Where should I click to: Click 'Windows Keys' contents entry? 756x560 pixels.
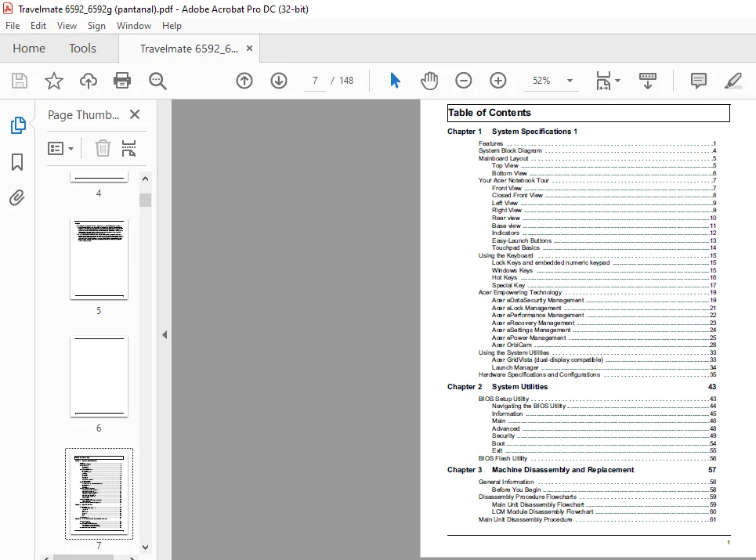(x=512, y=270)
